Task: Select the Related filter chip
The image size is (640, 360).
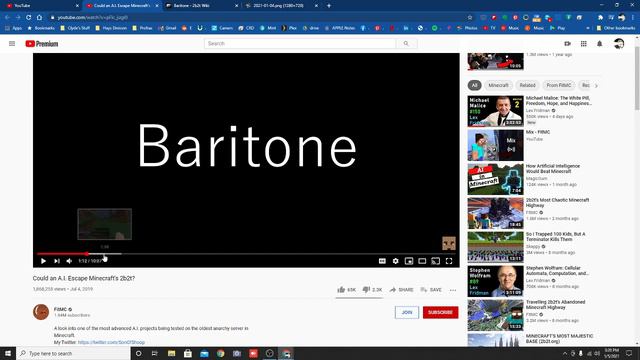Action: tap(527, 85)
